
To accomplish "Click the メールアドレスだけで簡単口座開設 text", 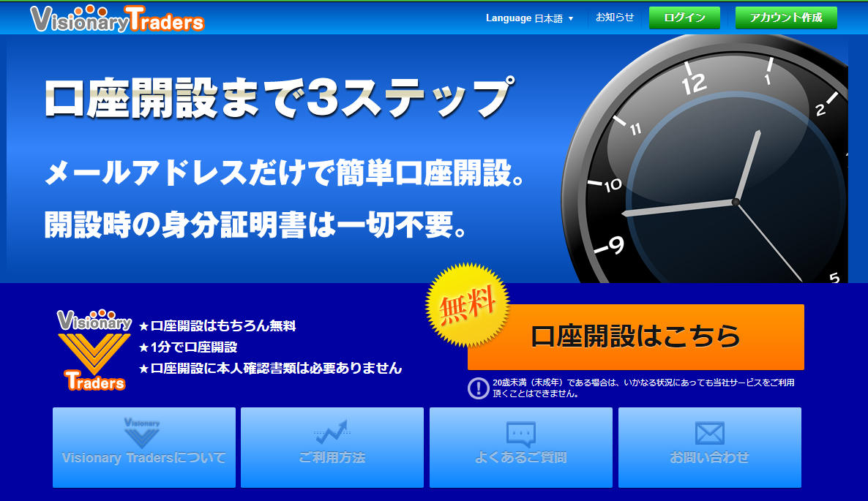I will [x=284, y=173].
